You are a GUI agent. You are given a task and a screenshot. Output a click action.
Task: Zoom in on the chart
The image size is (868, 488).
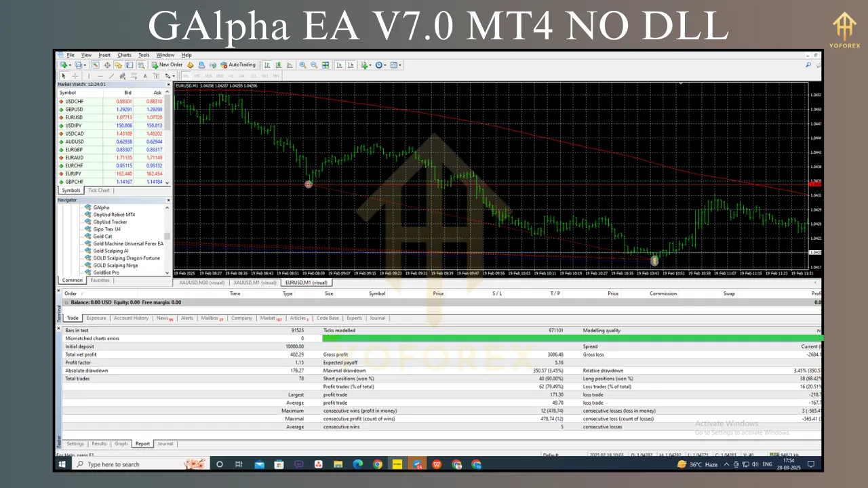(302, 65)
